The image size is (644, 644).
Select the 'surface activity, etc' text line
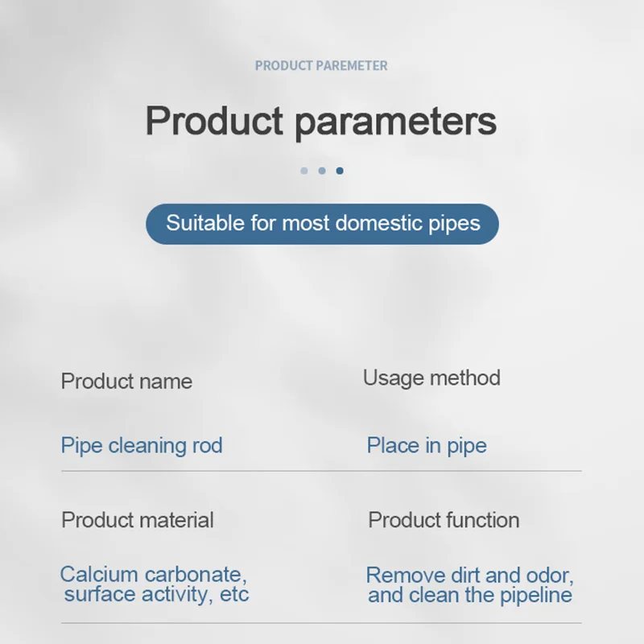point(156,594)
